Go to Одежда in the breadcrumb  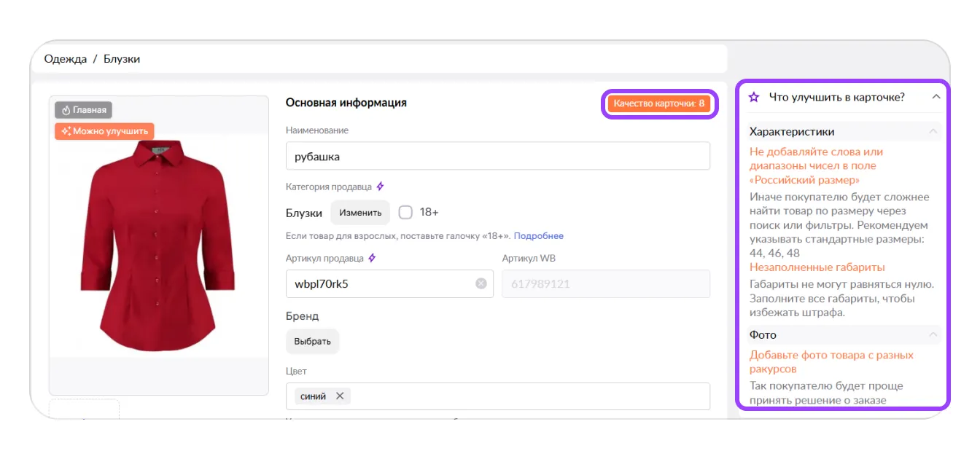click(66, 59)
